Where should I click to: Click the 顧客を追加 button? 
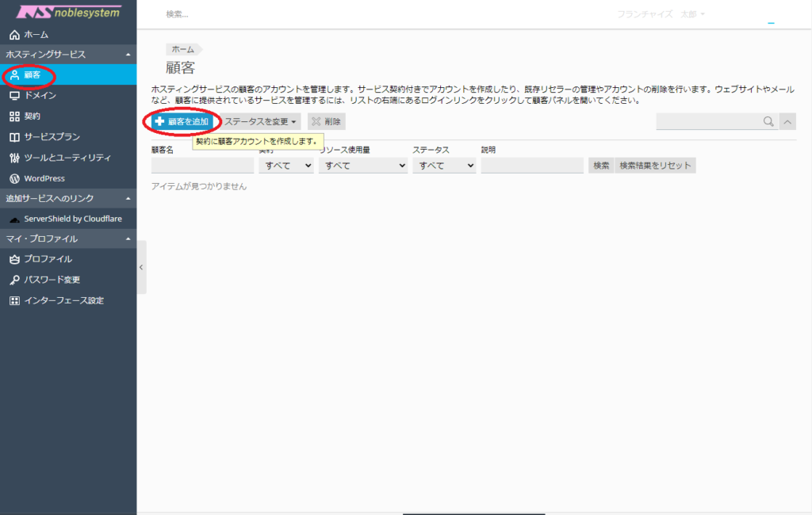tap(182, 122)
